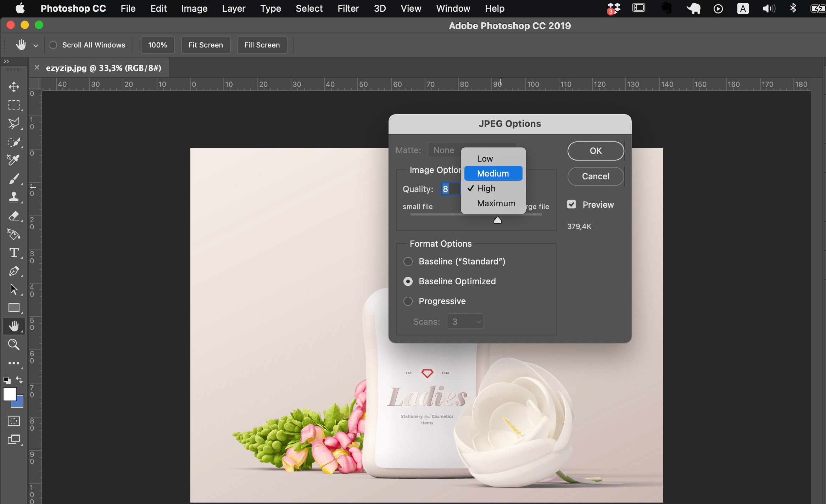This screenshot has width=826, height=504.
Task: Switch to the ezyzip.jpg document tab
Action: click(104, 68)
